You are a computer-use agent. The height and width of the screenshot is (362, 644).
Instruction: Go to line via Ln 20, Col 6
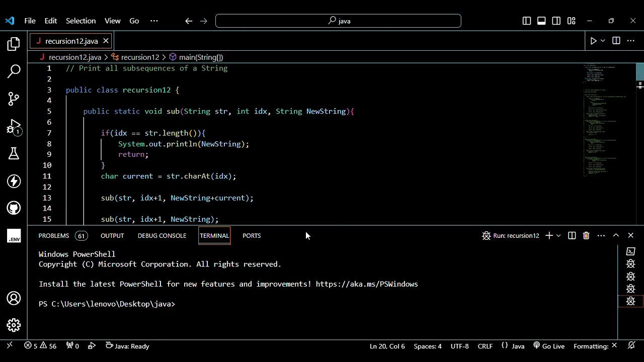(387, 346)
